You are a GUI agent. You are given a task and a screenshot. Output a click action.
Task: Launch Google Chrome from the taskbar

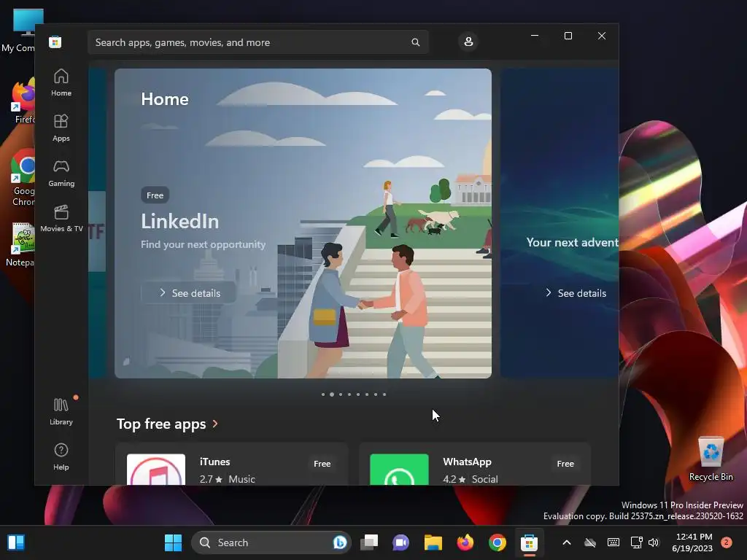(498, 542)
